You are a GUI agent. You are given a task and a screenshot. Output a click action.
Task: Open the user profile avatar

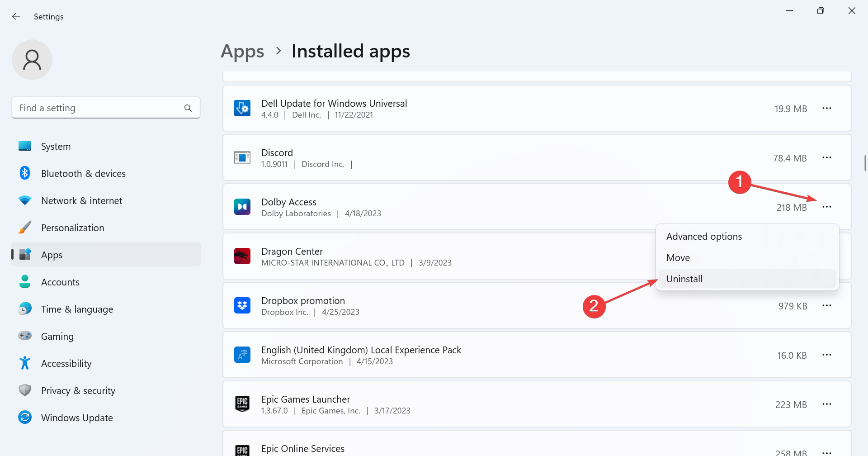click(x=32, y=60)
